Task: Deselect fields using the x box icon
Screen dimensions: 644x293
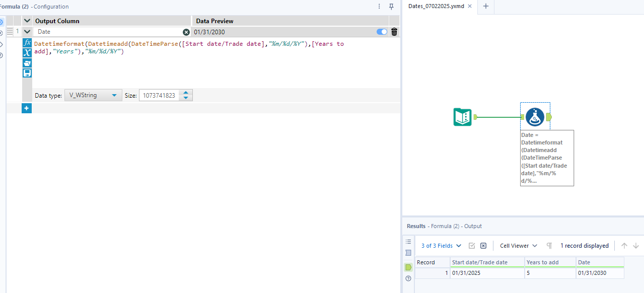Action: pos(483,246)
